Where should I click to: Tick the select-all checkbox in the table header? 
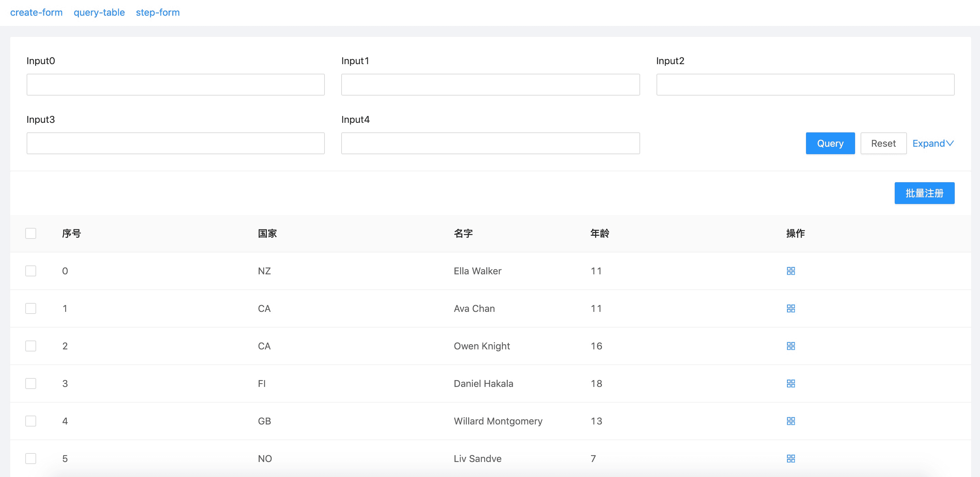31,233
